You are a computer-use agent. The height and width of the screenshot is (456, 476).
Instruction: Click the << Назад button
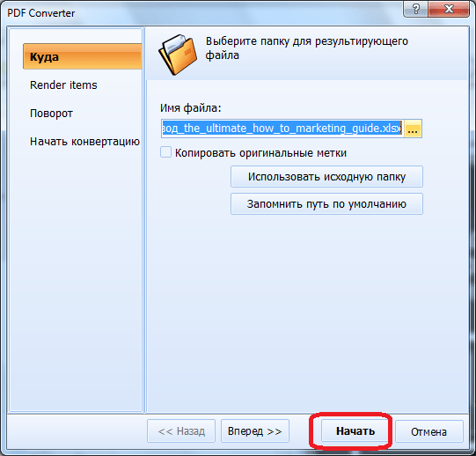pyautogui.click(x=181, y=431)
